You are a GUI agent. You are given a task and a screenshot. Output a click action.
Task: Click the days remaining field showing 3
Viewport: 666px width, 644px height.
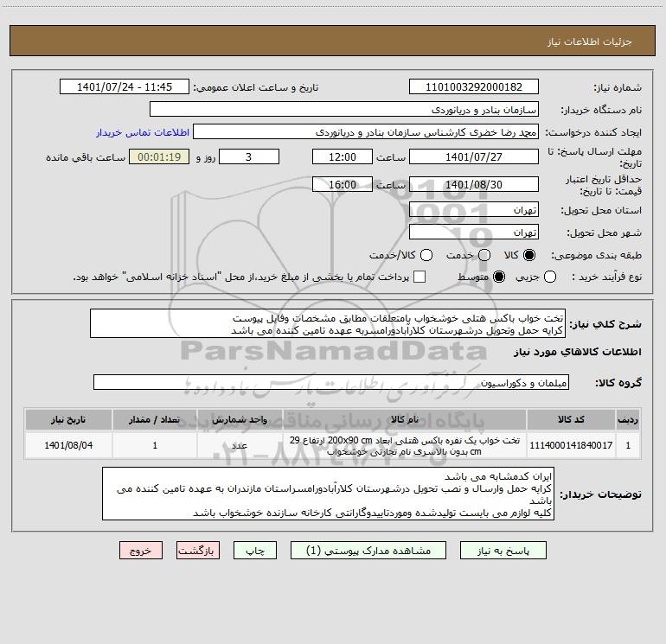[x=249, y=157]
